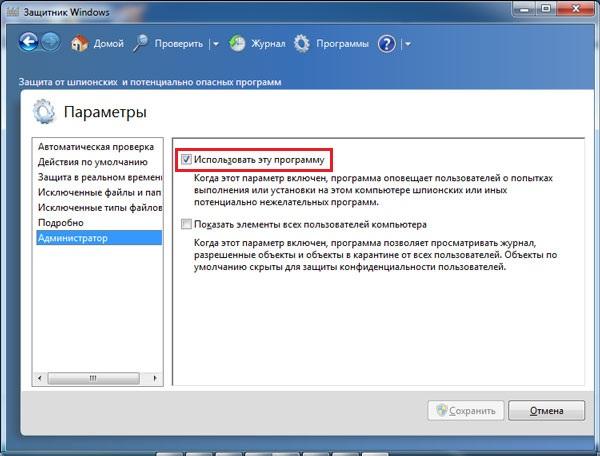Open the Журнал toolbar label

coord(268,44)
